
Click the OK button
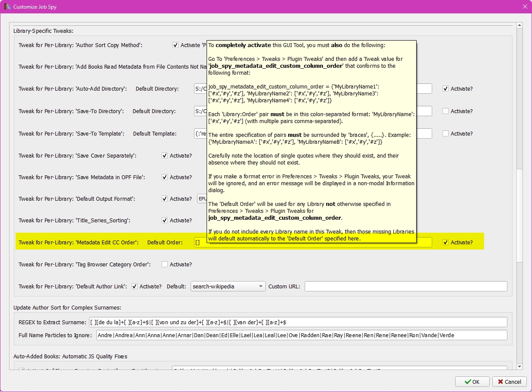pos(472,382)
